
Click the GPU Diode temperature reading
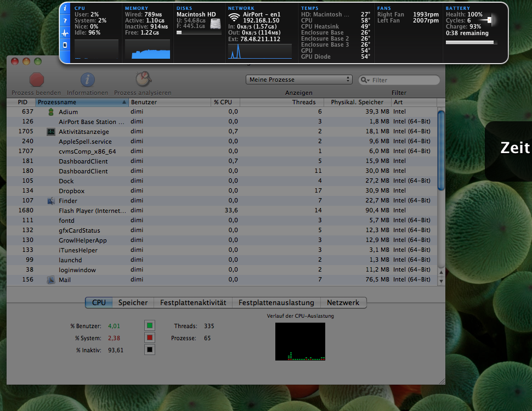[336, 57]
